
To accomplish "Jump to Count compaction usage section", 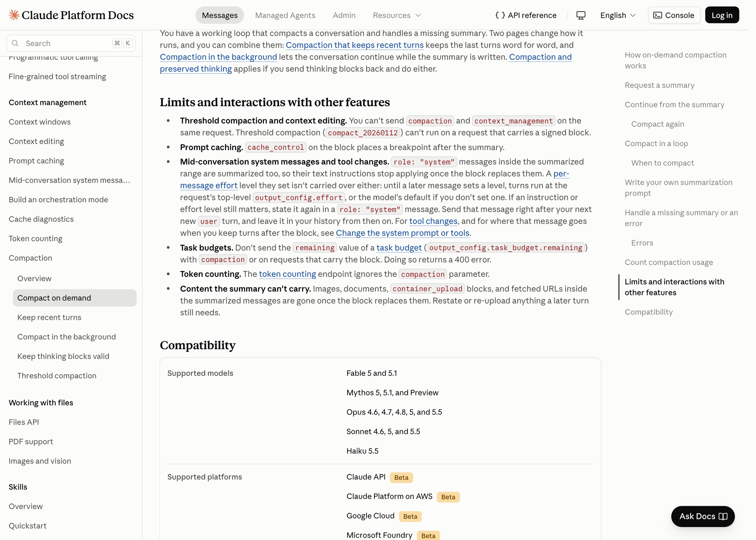I will [669, 262].
